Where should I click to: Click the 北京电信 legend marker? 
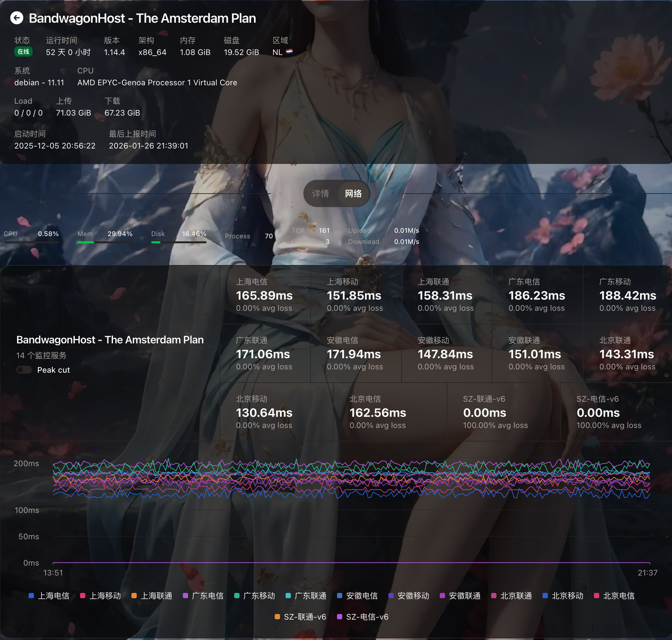click(597, 596)
